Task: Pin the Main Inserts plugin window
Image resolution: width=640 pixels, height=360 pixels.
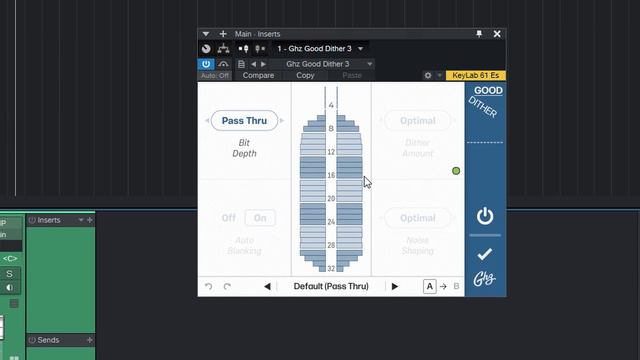Action: tap(479, 34)
